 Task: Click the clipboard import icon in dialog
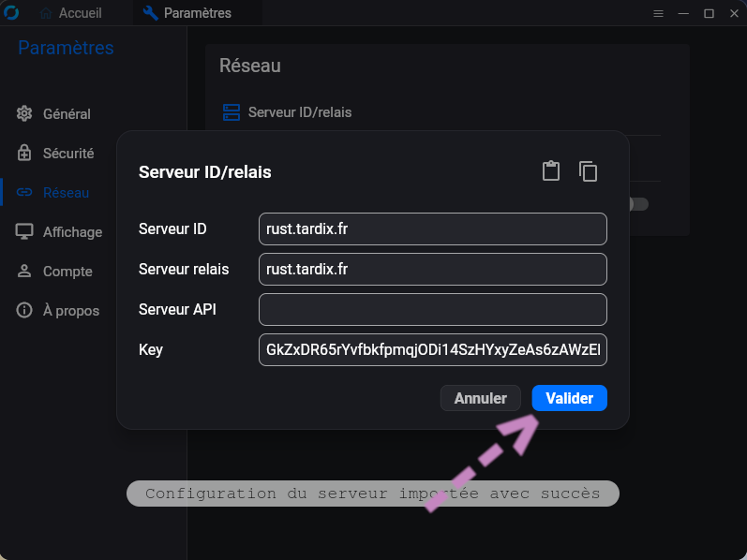coord(551,171)
